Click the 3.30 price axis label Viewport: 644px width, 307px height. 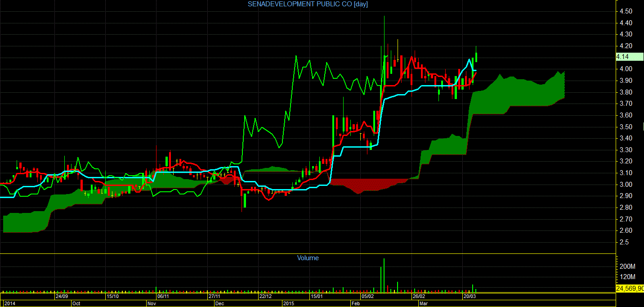pyautogui.click(x=626, y=150)
